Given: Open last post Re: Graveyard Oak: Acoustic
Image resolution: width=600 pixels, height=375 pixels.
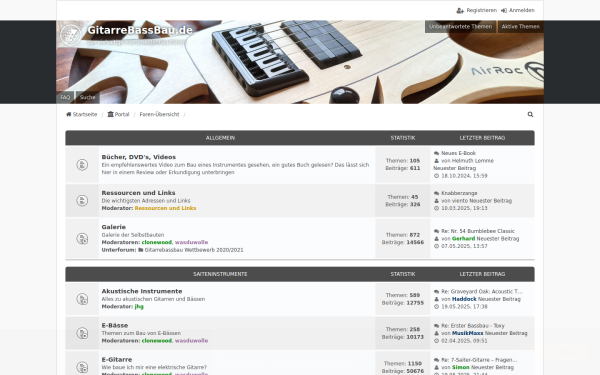Looking at the screenshot, I should [x=481, y=292].
